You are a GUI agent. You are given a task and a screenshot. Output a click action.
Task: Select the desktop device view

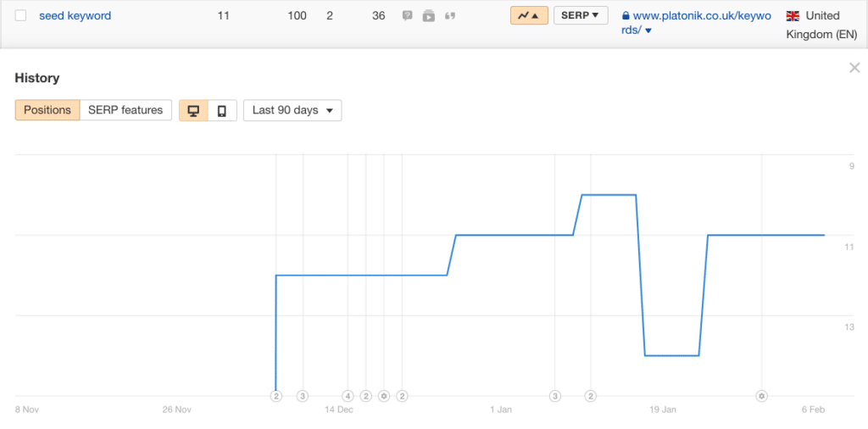pos(193,110)
